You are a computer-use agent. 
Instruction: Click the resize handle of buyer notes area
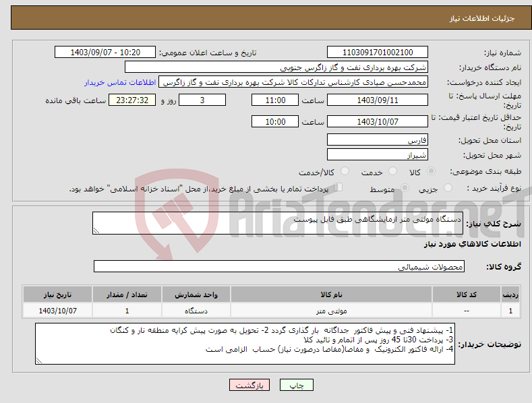pyautogui.click(x=39, y=361)
